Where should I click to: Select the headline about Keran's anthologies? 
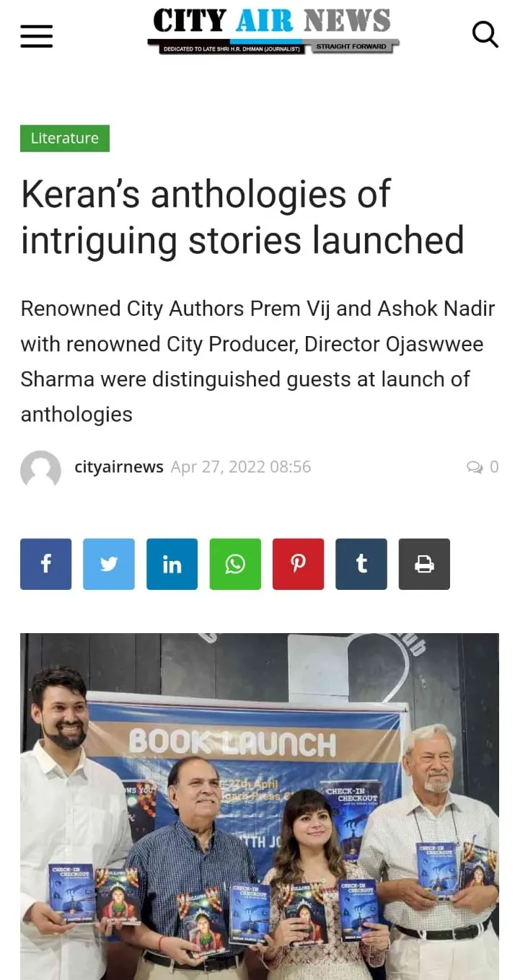pos(242,217)
